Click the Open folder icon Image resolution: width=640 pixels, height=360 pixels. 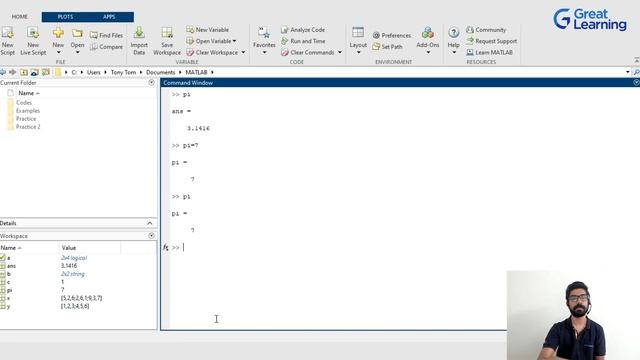tap(77, 33)
